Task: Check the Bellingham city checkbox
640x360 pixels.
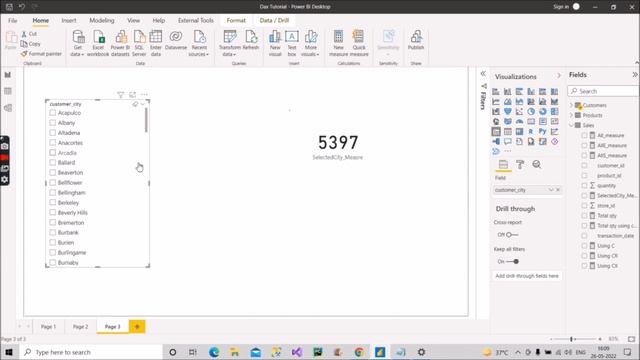Action: (53, 192)
